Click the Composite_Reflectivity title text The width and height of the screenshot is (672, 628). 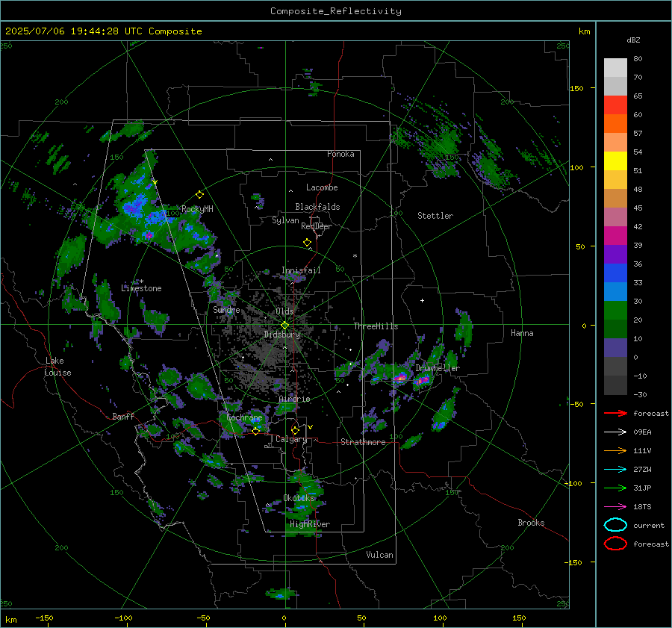336,11
